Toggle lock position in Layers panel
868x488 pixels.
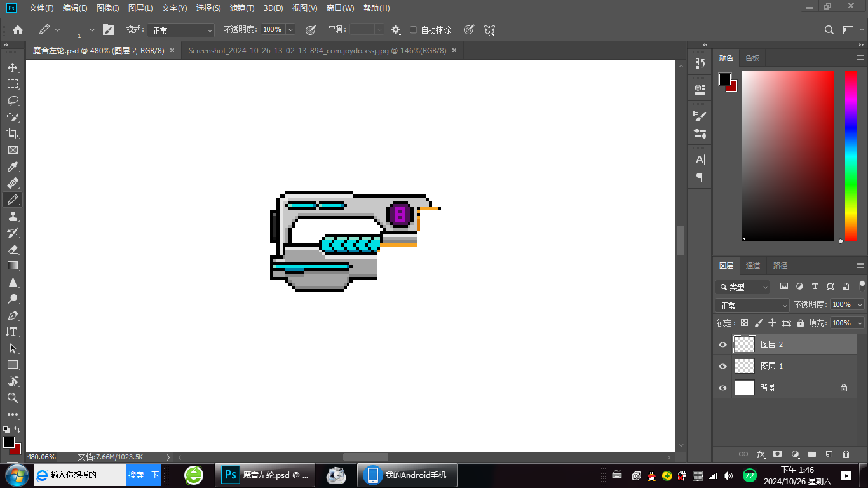coord(772,323)
